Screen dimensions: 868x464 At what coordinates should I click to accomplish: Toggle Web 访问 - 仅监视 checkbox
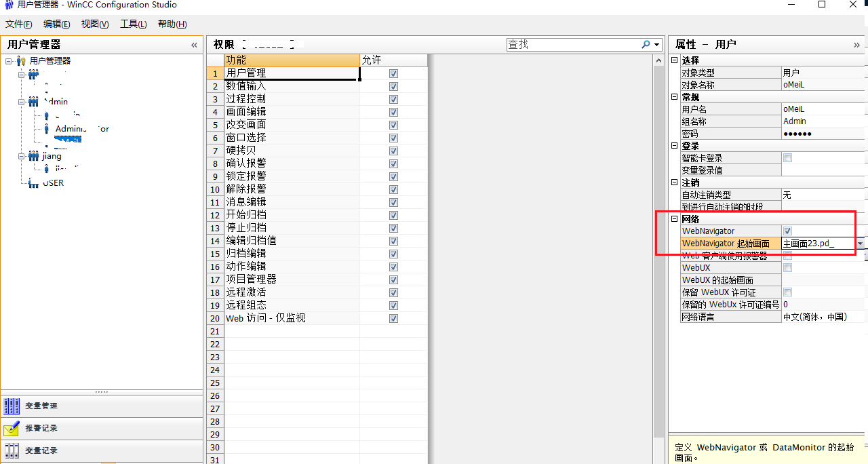point(394,318)
